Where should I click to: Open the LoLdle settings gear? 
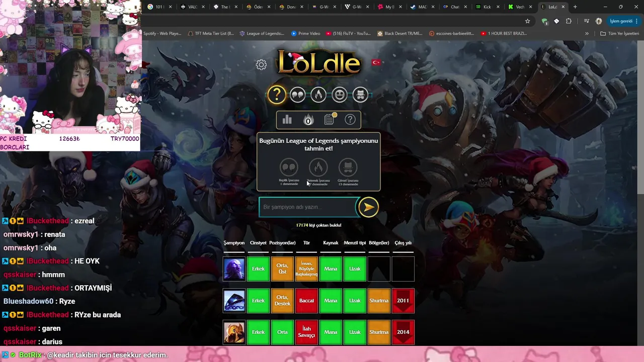pos(261,64)
